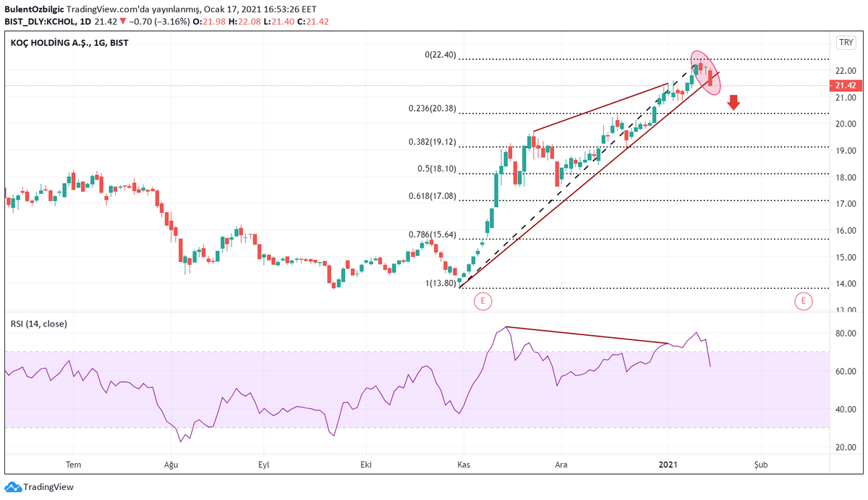Select the Fibonacci level label 0.5(18.10)

(437, 169)
